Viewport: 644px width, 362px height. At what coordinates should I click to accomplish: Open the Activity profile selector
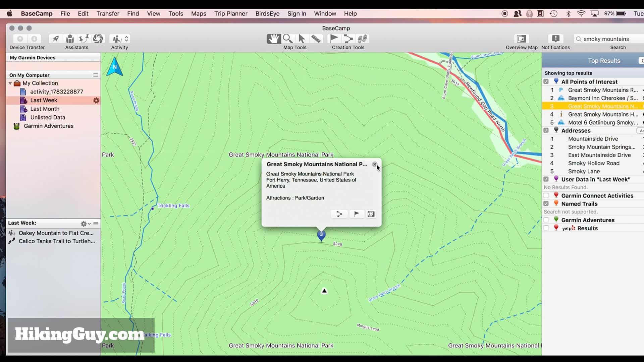120,39
